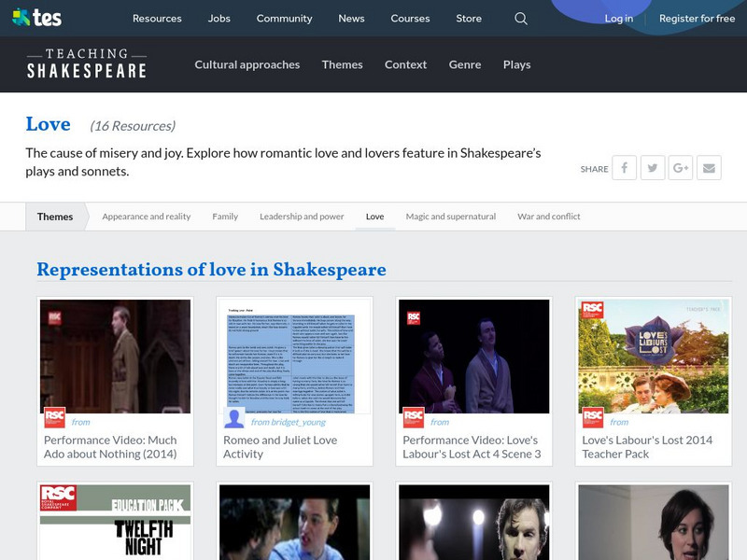Click bridget_young user avatar icon
Screen dimensions: 747x560
click(x=234, y=417)
